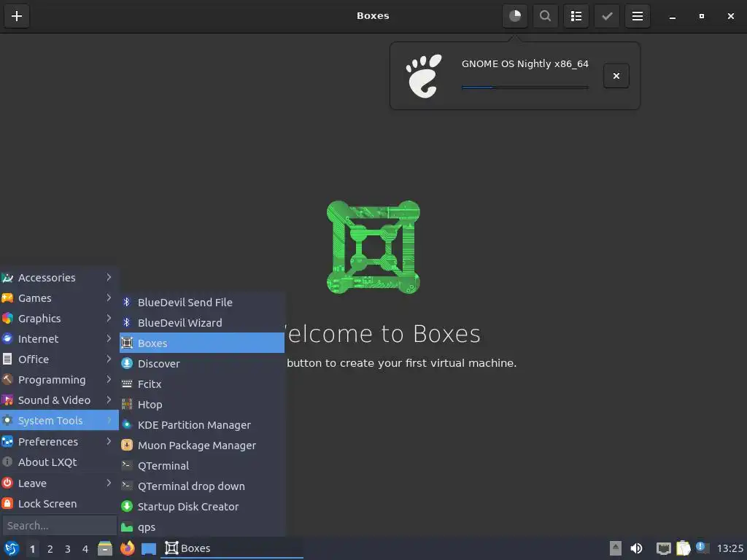
Task: Expand the Leave submenu arrow
Action: click(x=109, y=483)
